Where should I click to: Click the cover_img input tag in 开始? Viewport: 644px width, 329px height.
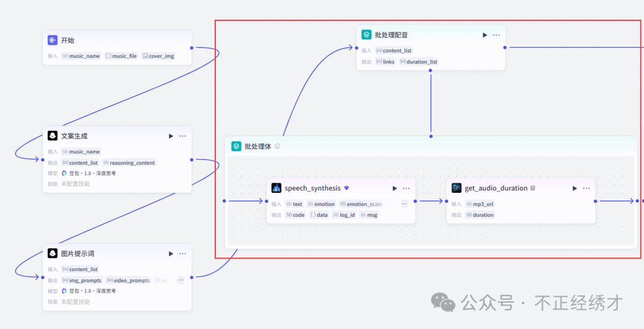(157, 56)
